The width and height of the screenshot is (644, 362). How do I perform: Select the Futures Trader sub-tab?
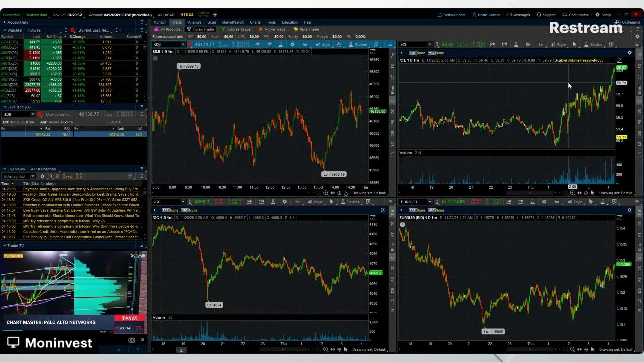click(236, 29)
